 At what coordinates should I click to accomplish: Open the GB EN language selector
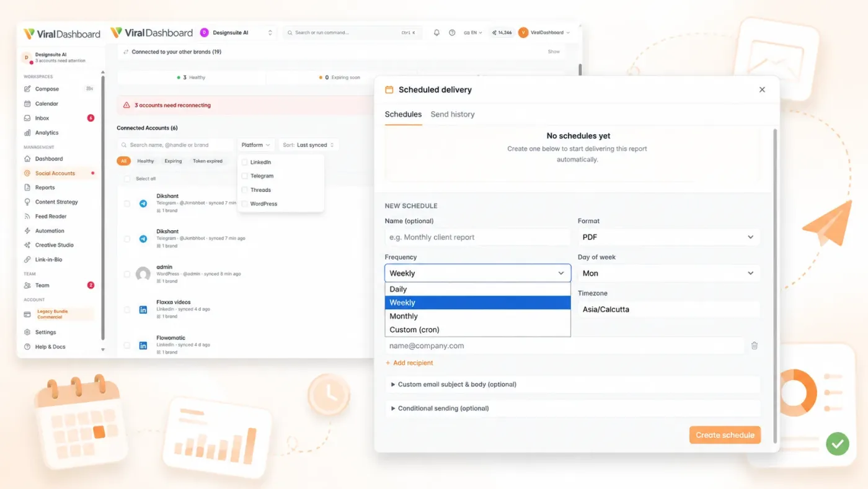coord(474,32)
